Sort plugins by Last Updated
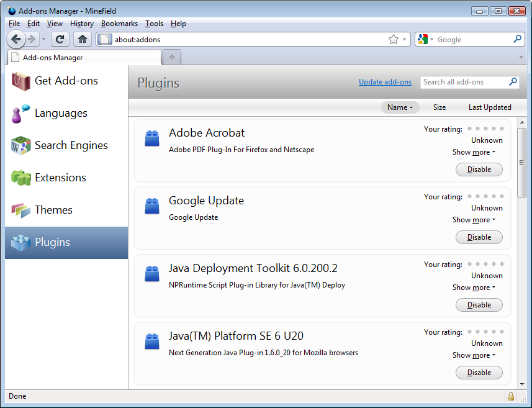 [490, 107]
